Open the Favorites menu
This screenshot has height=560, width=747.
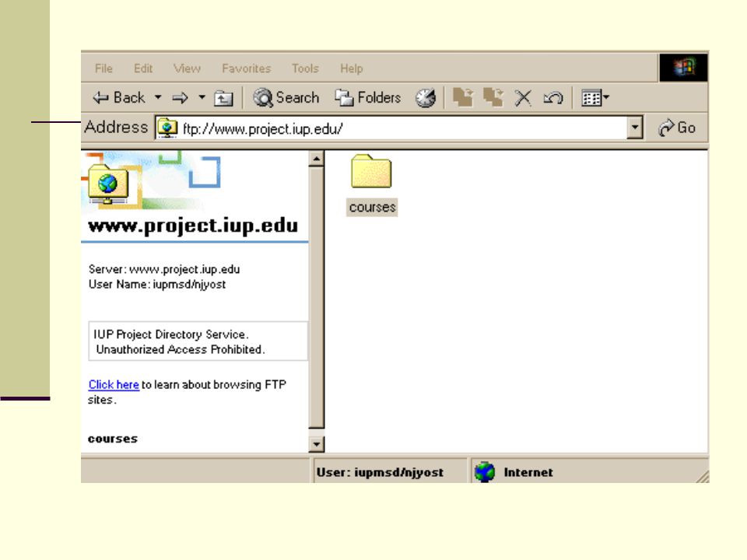(247, 68)
